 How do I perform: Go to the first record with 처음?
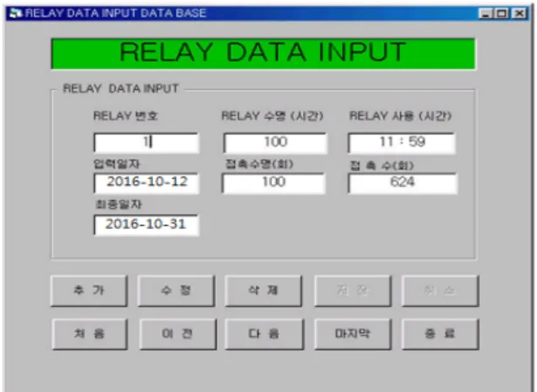90,334
